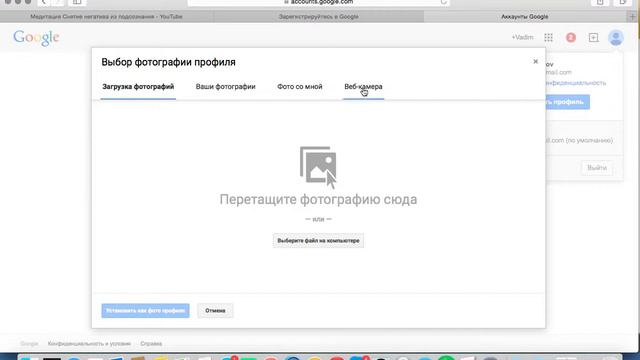Click the reload icon in address bar

pyautogui.click(x=443, y=2)
